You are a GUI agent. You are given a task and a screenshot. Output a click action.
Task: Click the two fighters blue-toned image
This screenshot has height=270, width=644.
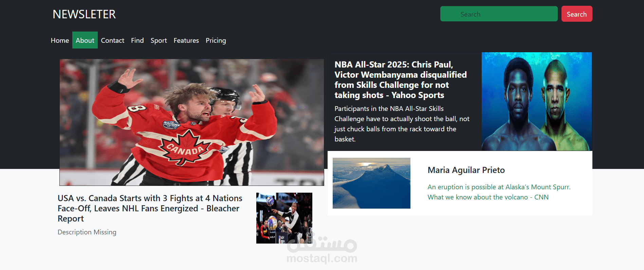(537, 101)
